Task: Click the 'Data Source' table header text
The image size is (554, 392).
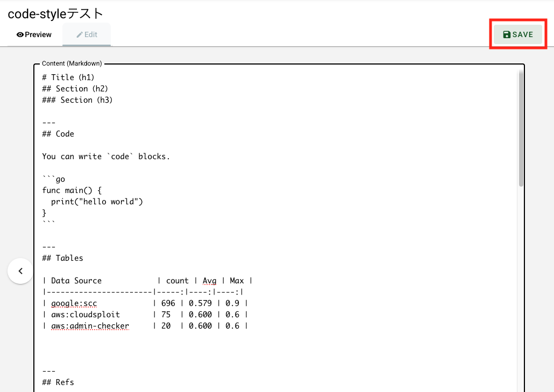Action: click(x=76, y=281)
